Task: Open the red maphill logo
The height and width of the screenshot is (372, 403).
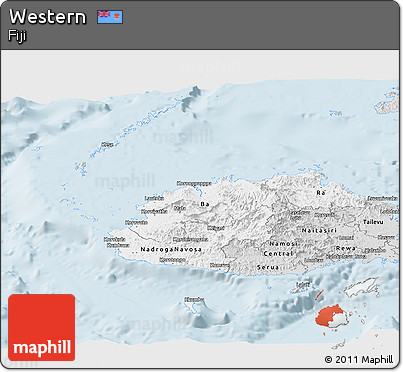Action: (x=42, y=327)
